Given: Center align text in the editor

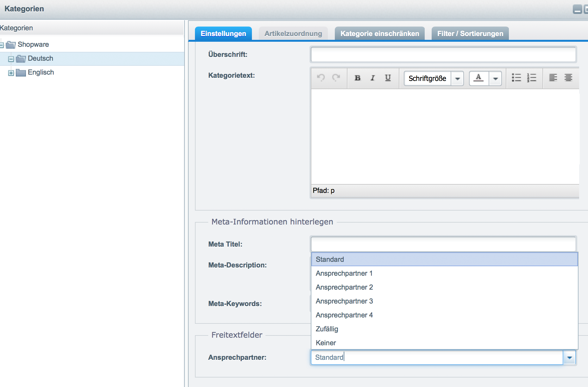Looking at the screenshot, I should point(568,78).
